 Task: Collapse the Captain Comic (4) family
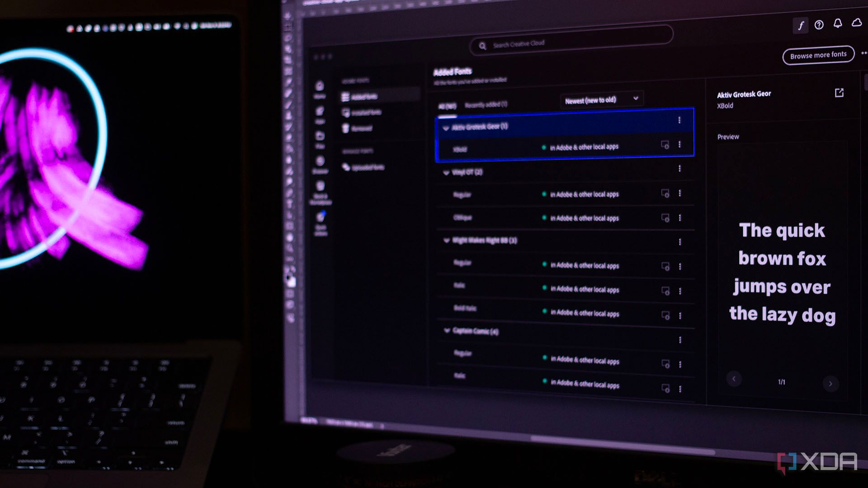(447, 331)
